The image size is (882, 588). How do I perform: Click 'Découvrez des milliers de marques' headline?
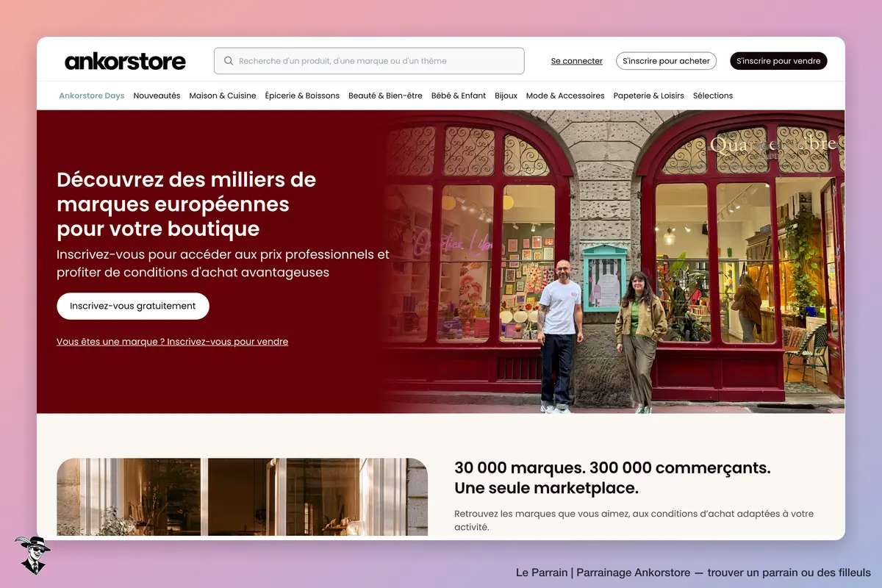point(186,204)
